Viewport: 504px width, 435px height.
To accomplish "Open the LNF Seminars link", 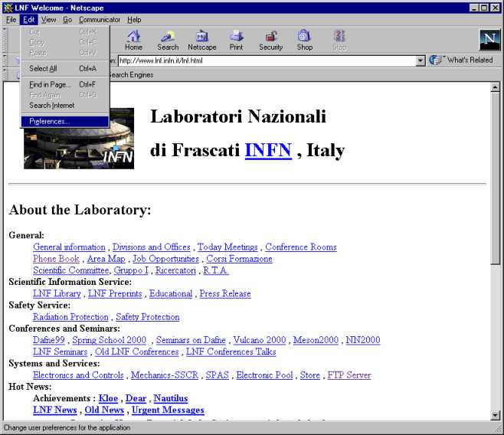I will tap(60, 352).
